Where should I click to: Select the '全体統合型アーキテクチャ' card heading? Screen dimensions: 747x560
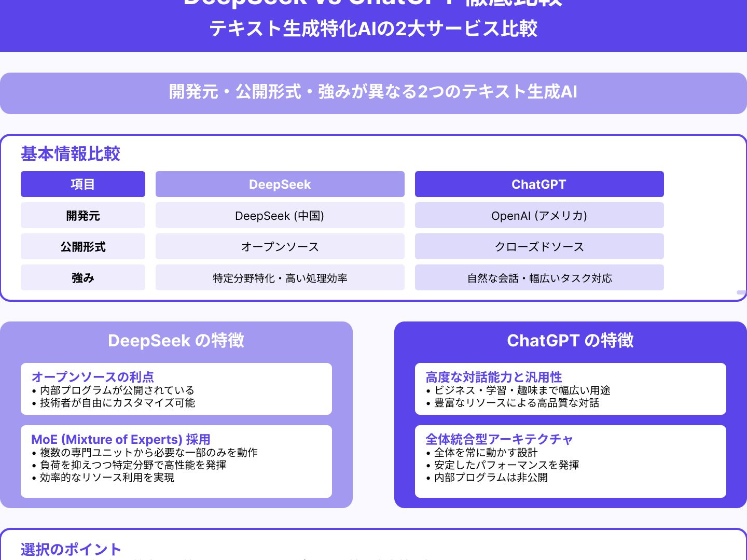tap(499, 439)
